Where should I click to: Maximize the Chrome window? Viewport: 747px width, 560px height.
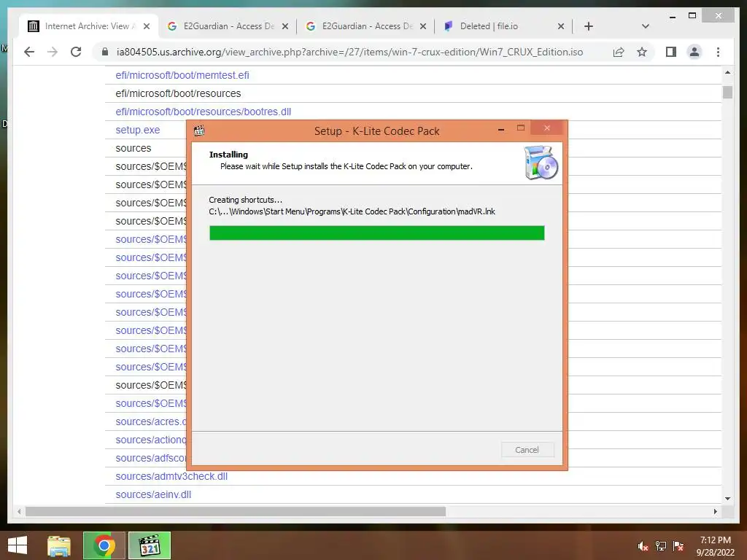692,16
